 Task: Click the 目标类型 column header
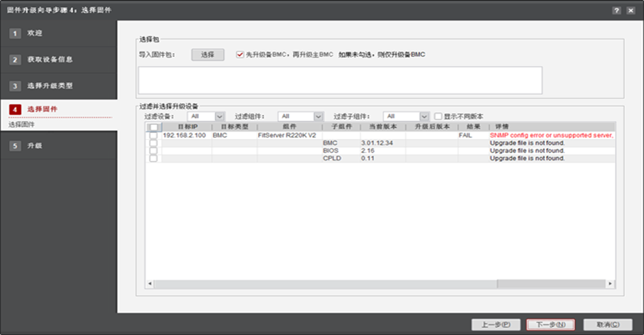(x=234, y=127)
